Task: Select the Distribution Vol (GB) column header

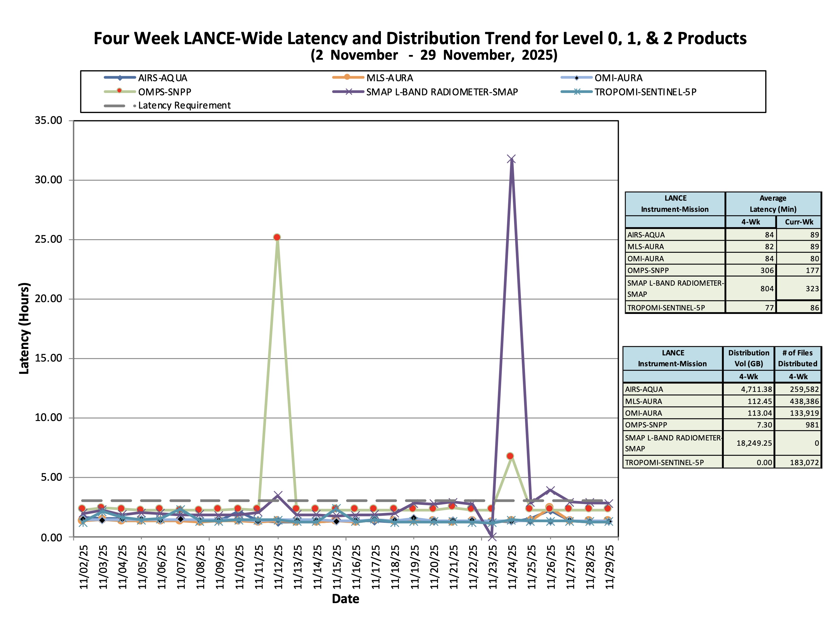Action: (748, 358)
